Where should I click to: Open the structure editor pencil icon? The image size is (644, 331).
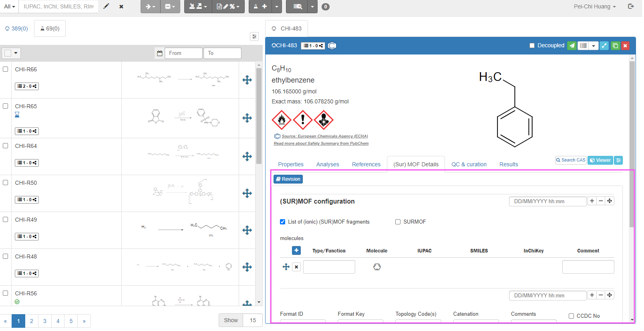tap(106, 6)
